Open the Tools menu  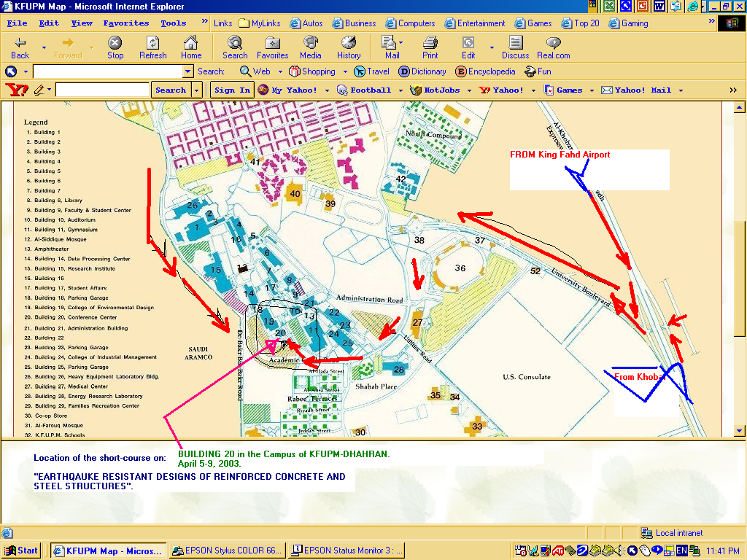tap(174, 23)
